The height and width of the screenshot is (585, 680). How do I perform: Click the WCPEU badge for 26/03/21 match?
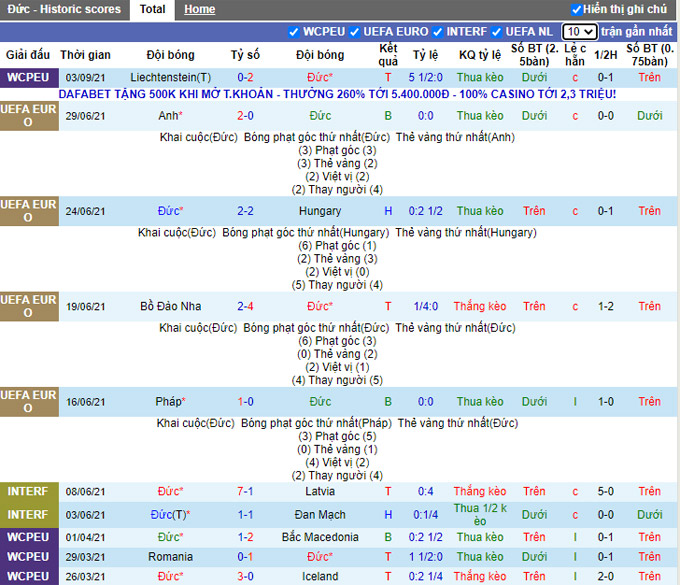coord(28,576)
